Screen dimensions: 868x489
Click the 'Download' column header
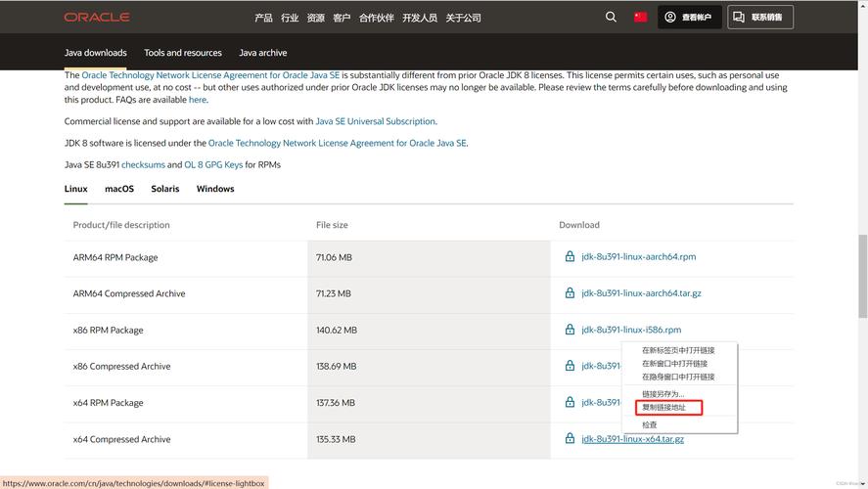coord(579,225)
